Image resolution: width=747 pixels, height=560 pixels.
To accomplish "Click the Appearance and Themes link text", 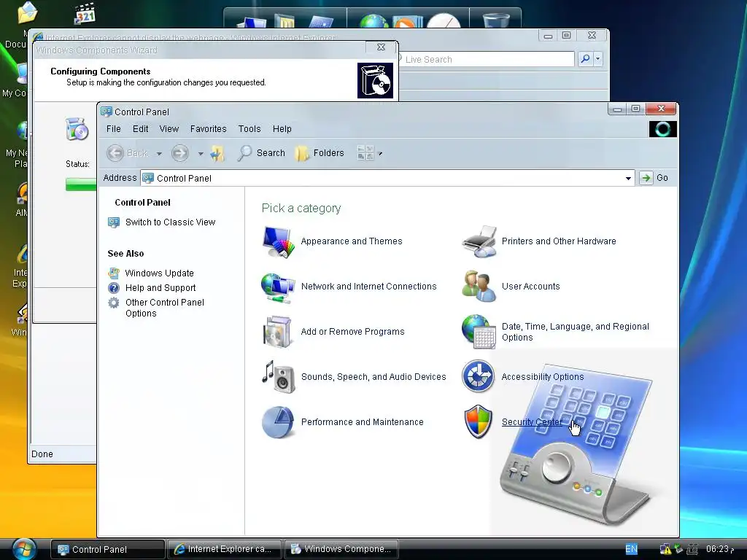I will (352, 241).
